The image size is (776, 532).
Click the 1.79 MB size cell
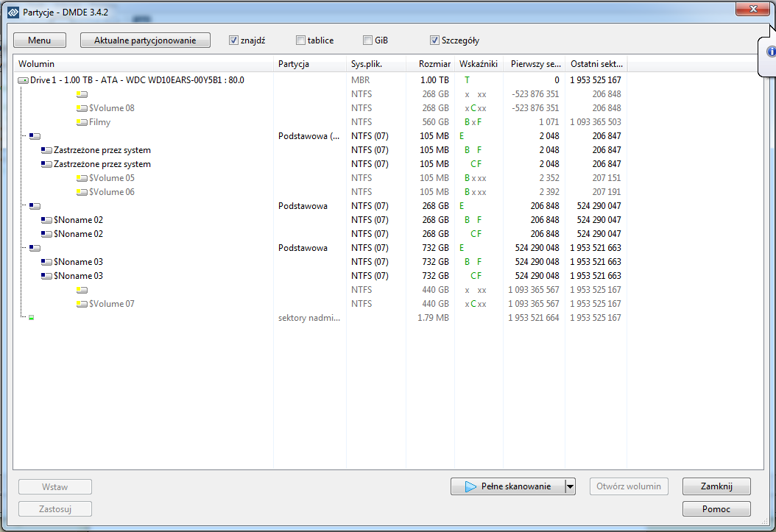pyautogui.click(x=433, y=318)
